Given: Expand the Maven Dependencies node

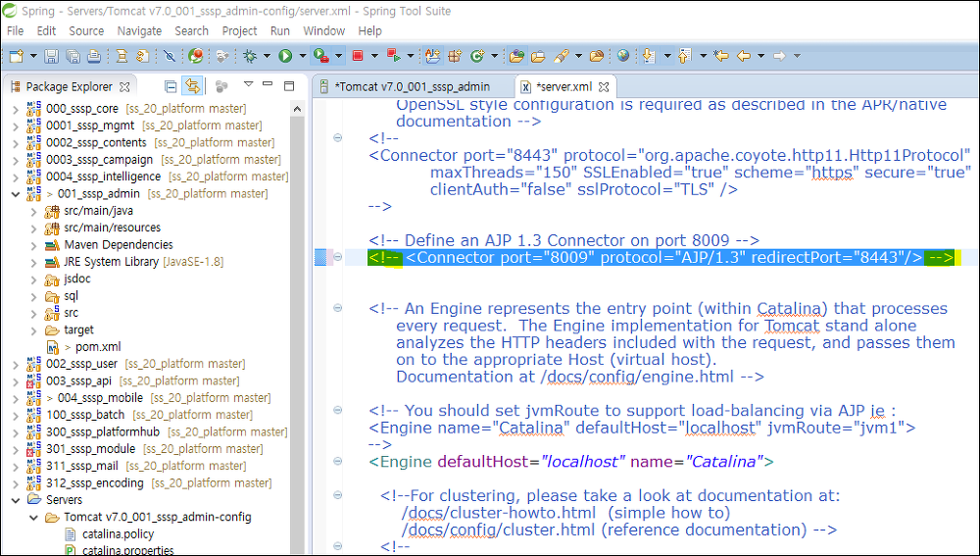Looking at the screenshot, I should click(33, 245).
